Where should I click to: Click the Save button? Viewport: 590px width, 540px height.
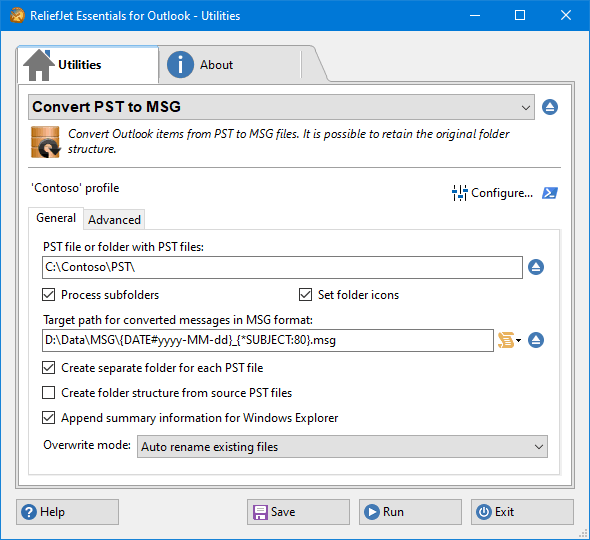tap(298, 512)
